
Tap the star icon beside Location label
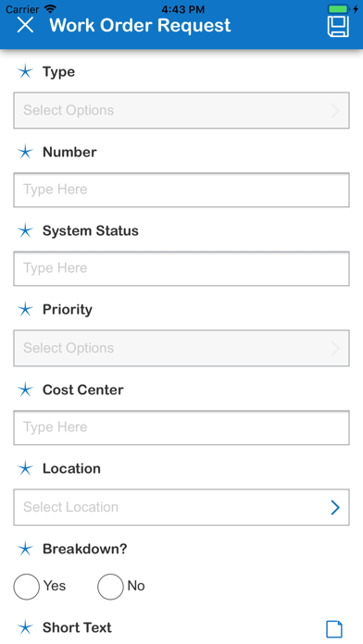(25, 468)
